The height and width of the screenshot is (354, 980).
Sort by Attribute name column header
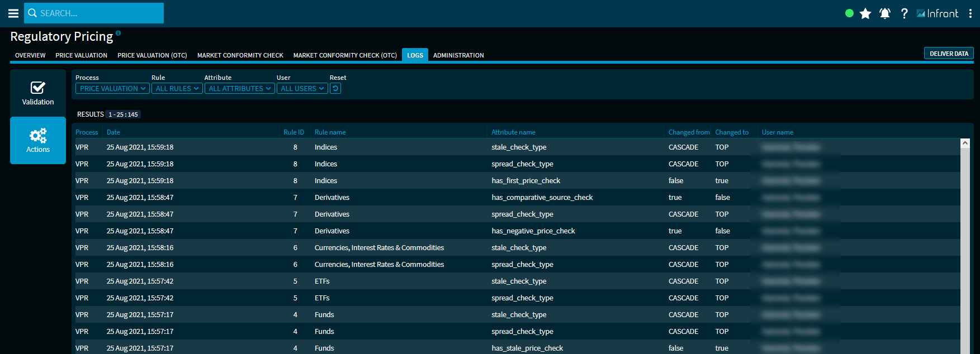[x=513, y=132]
